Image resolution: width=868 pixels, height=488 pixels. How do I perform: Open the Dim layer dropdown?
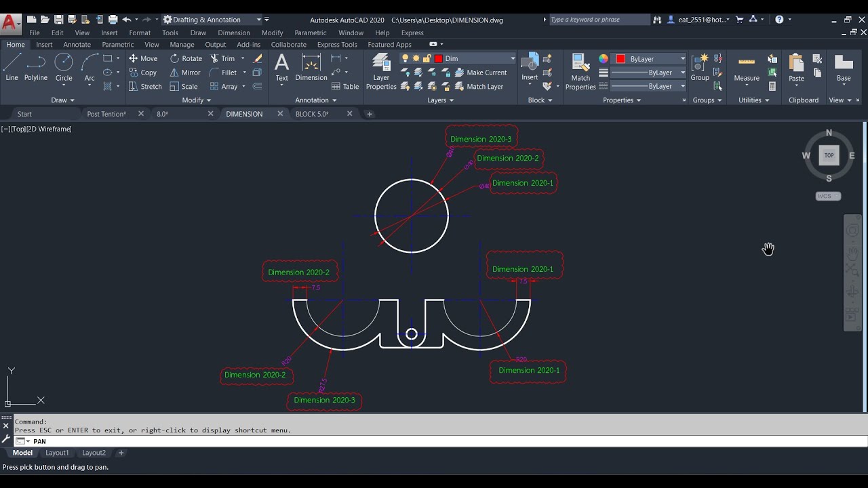513,59
